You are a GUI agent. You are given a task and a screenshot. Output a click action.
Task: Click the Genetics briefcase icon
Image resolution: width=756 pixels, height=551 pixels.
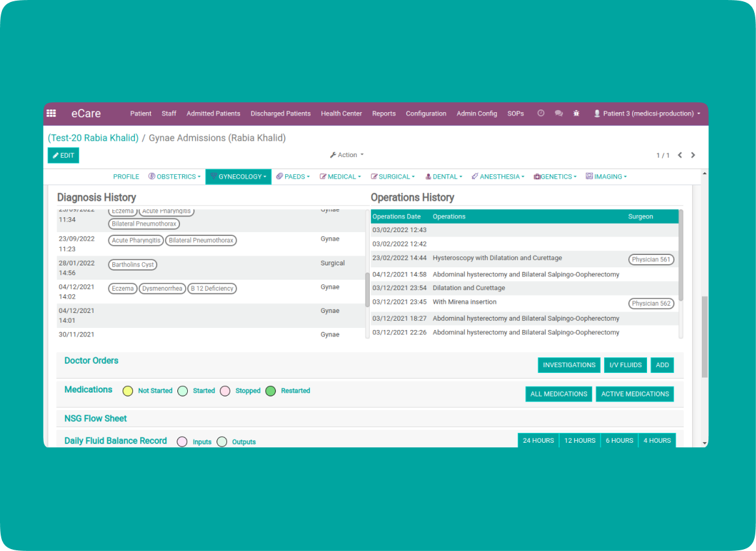pos(537,177)
